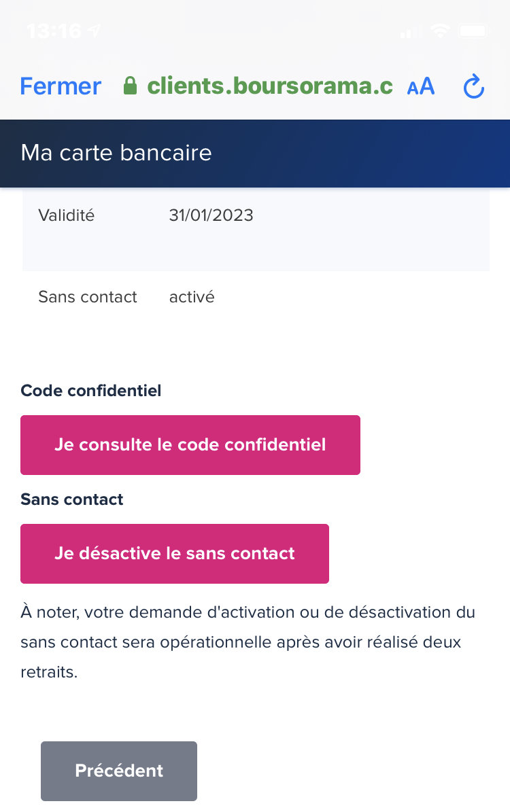
Task: Reload the page with refresh icon
Action: tap(473, 87)
